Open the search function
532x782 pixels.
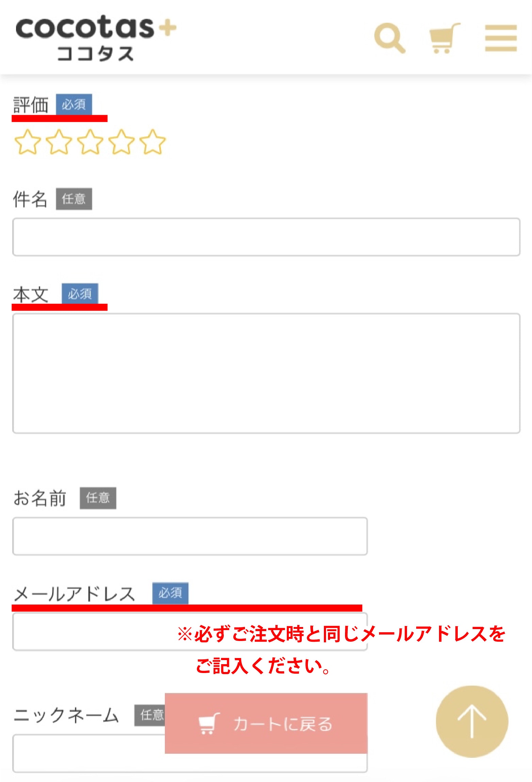[x=390, y=38]
